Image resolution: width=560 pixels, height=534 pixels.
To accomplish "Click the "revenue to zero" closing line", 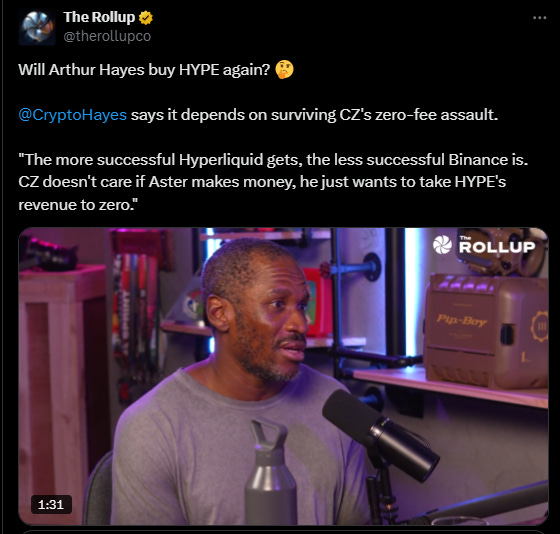I will point(78,205).
